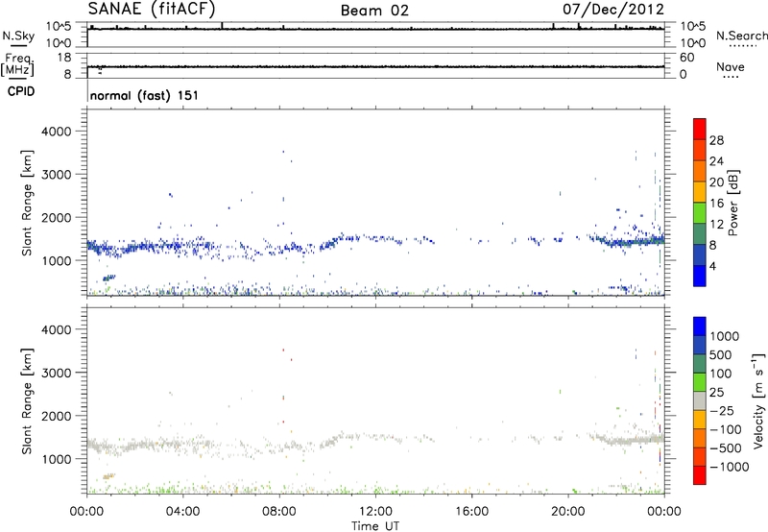
Task: Pick the teal Power segment between 8 and 12
Action: (x=700, y=234)
